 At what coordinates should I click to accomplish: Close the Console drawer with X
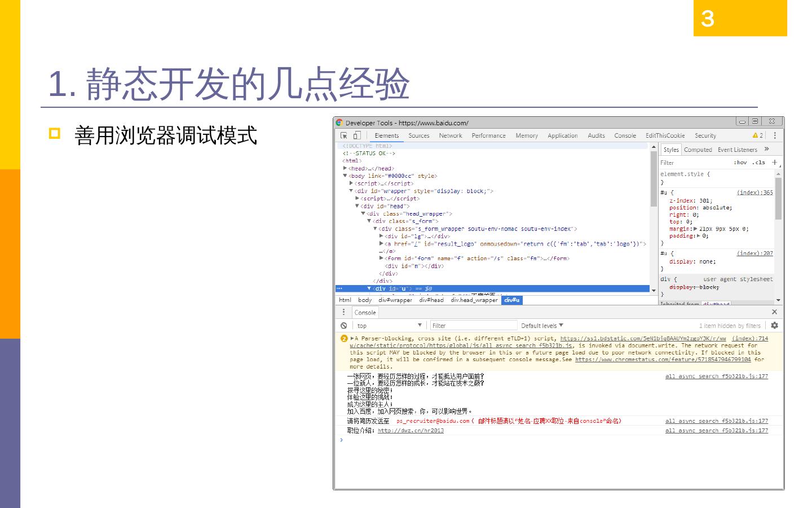[x=775, y=312]
